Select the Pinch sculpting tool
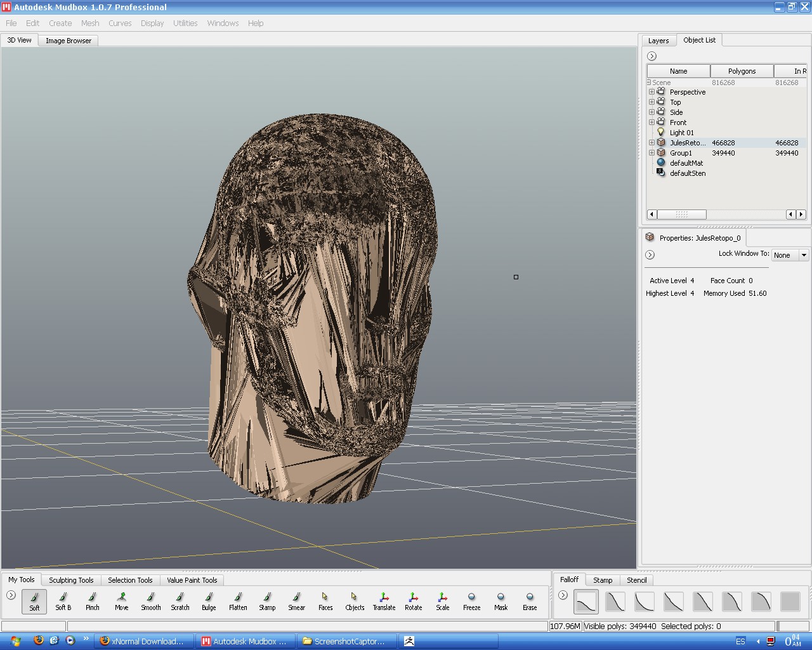Image resolution: width=812 pixels, height=650 pixels. click(93, 600)
